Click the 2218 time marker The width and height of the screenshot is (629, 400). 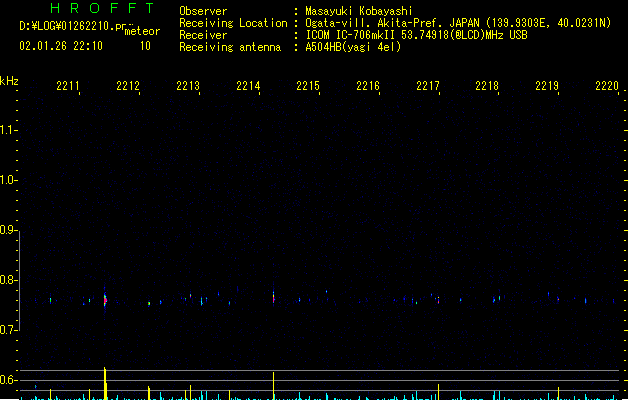pos(487,86)
